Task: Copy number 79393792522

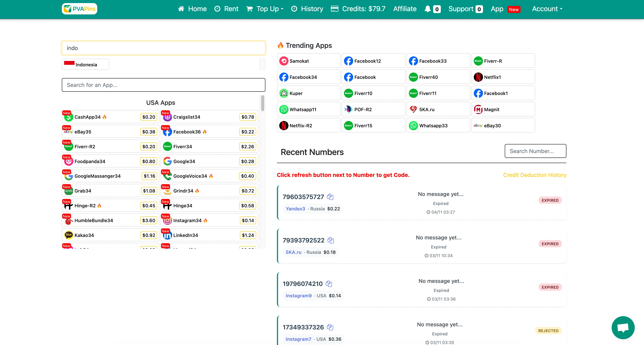Action: (331, 240)
